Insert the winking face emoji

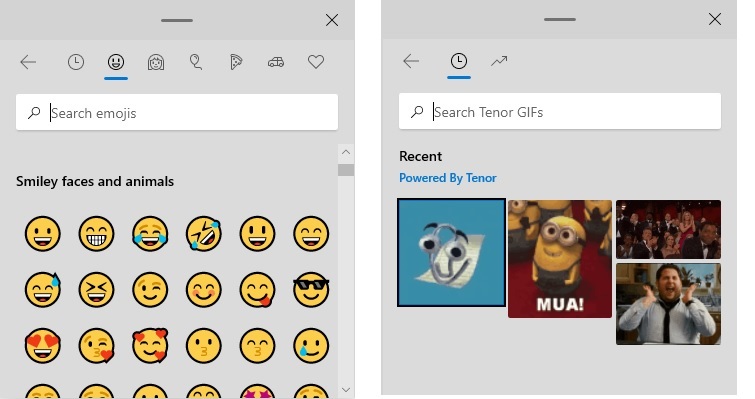point(150,290)
